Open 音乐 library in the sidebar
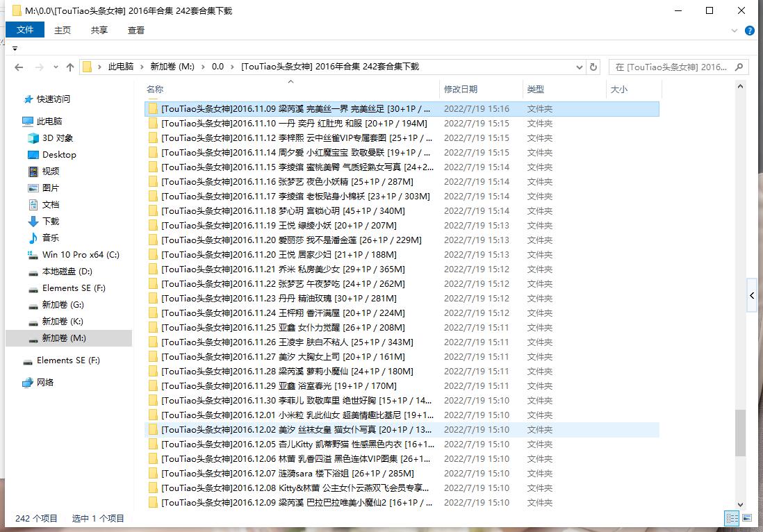The width and height of the screenshot is (763, 532). (x=51, y=238)
